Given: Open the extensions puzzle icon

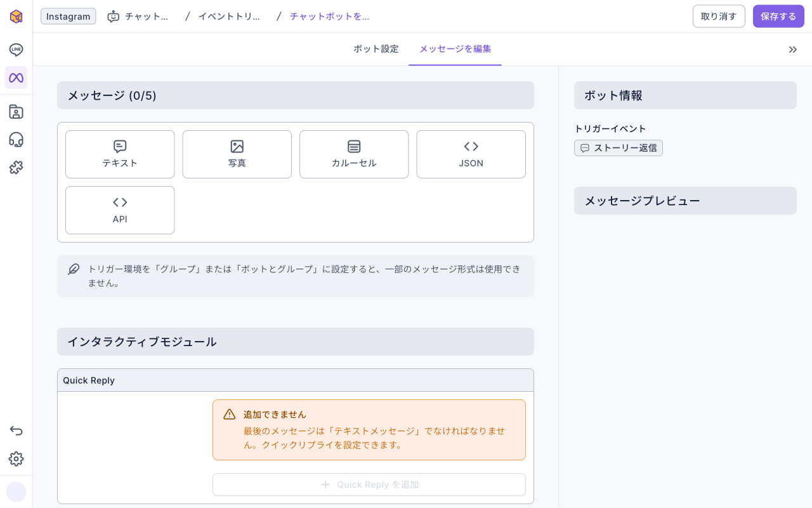Looking at the screenshot, I should 16,168.
